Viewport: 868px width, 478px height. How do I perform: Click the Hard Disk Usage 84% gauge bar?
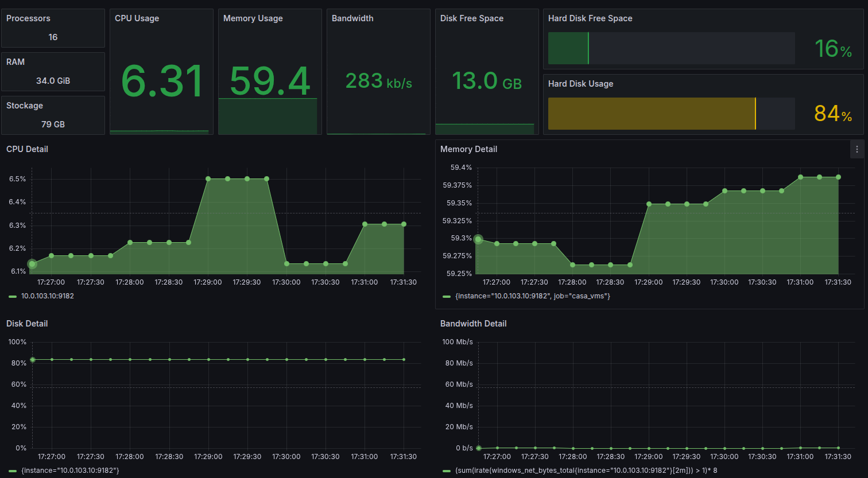coord(652,113)
